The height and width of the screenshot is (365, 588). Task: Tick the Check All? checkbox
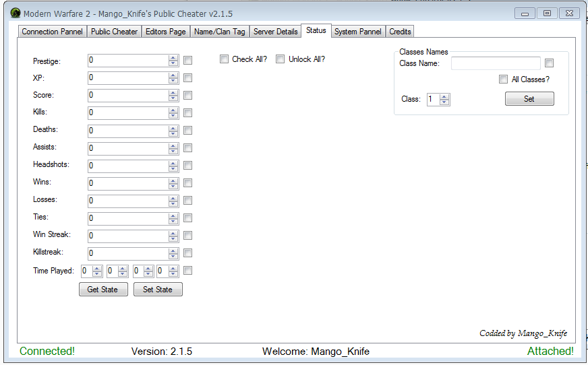224,59
